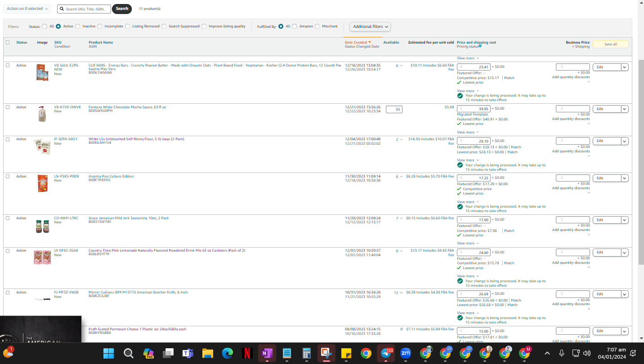Screen dimensions: 644x364
Task: Select the CLIF BARS row checkbox
Action: (8, 65)
